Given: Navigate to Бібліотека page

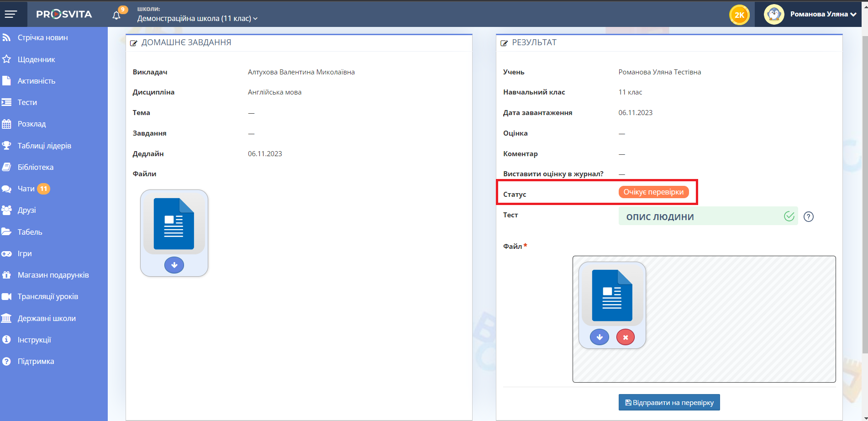Looking at the screenshot, I should [35, 167].
